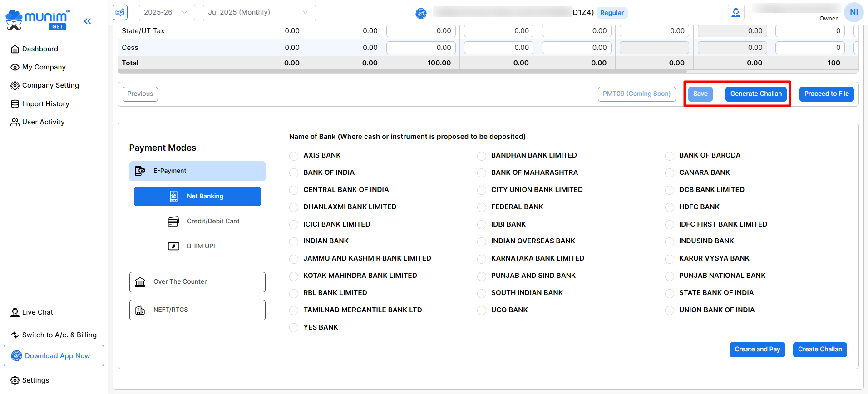Select ICICI BANK LIMITED radio button

[294, 225]
